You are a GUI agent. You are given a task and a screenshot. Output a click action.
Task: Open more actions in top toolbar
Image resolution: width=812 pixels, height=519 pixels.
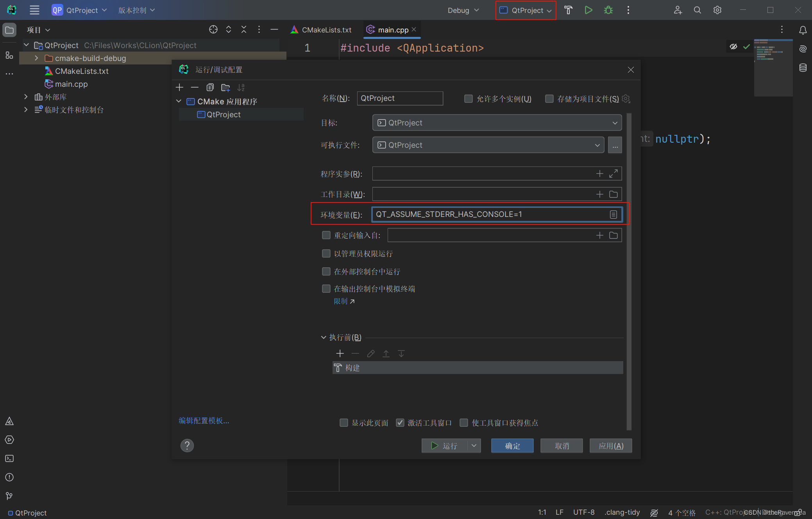coord(628,10)
